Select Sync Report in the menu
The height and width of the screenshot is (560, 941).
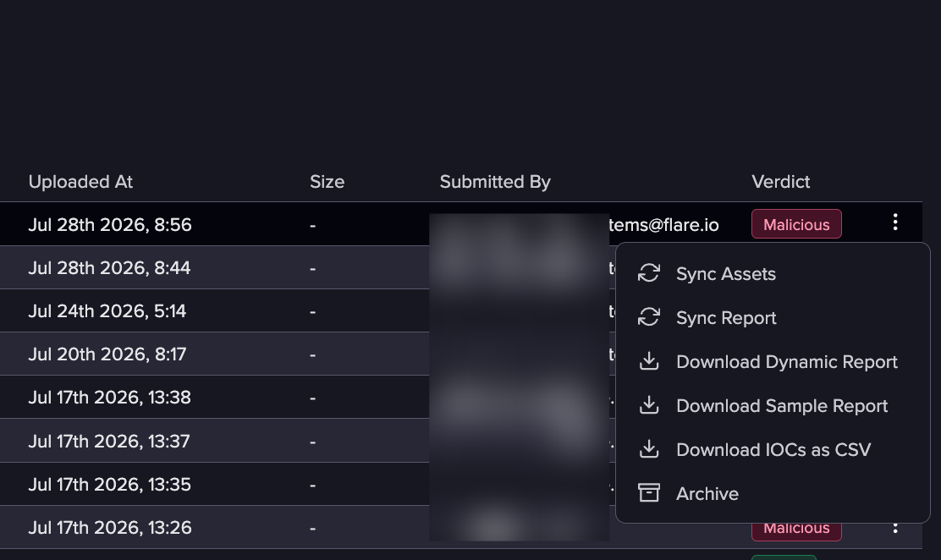tap(773, 317)
